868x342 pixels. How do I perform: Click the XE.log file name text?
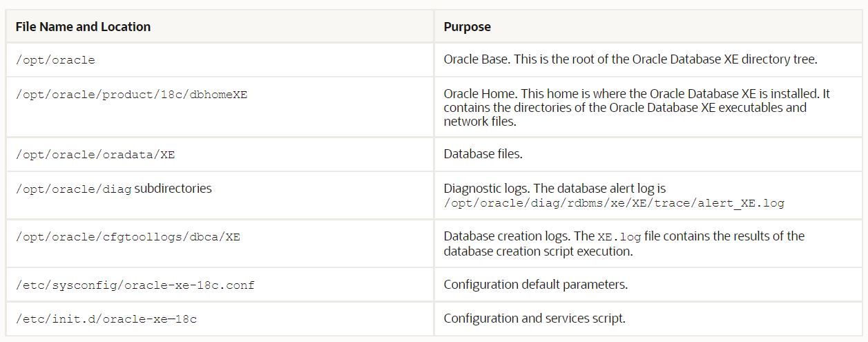tap(621, 237)
